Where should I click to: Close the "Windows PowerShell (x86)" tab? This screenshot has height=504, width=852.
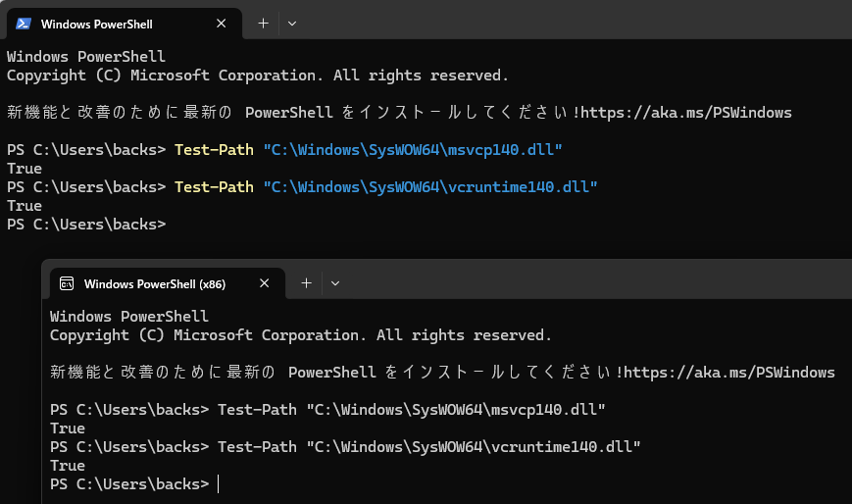(264, 283)
